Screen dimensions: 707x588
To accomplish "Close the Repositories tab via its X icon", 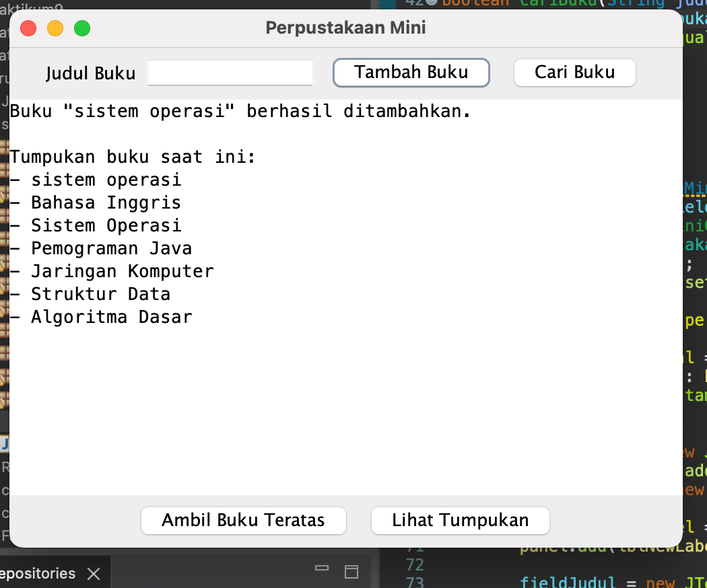I will tap(94, 573).
